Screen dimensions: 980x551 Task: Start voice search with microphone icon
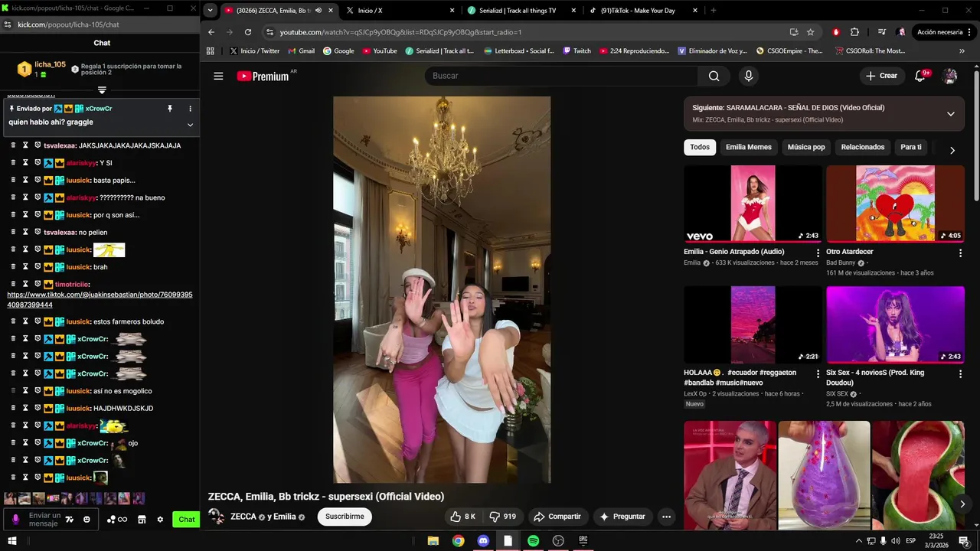749,76
